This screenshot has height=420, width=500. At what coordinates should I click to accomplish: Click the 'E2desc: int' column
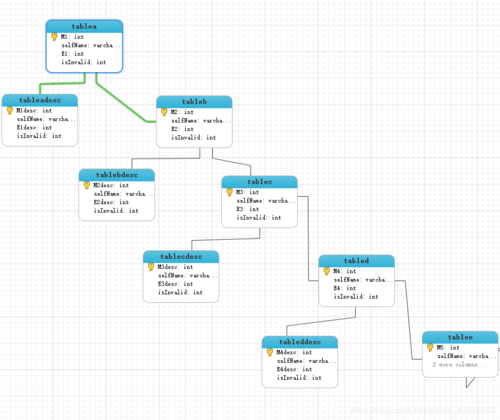(x=111, y=202)
